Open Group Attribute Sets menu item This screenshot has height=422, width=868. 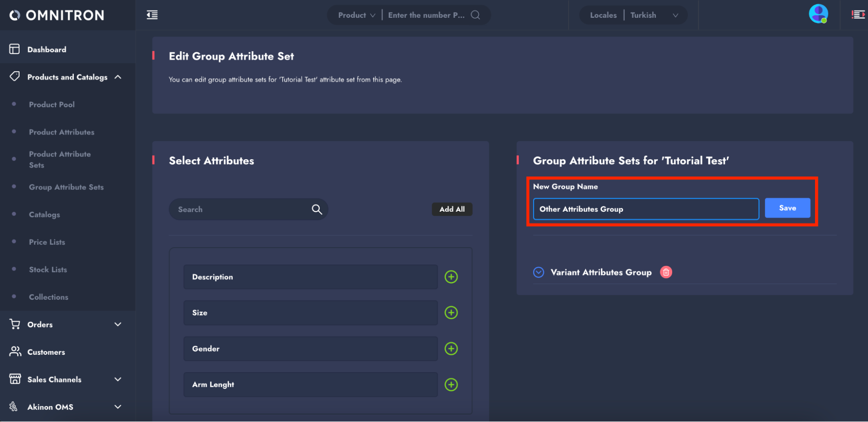coord(66,187)
